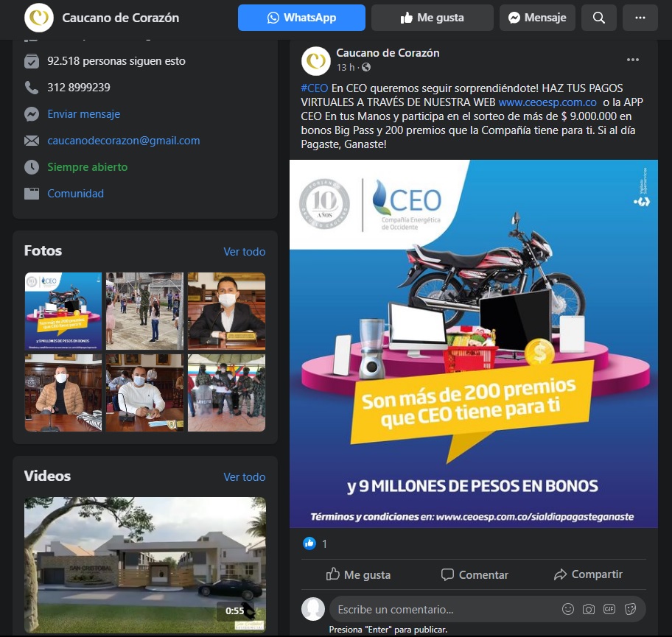Open the Enviar mensaje link

[83, 114]
